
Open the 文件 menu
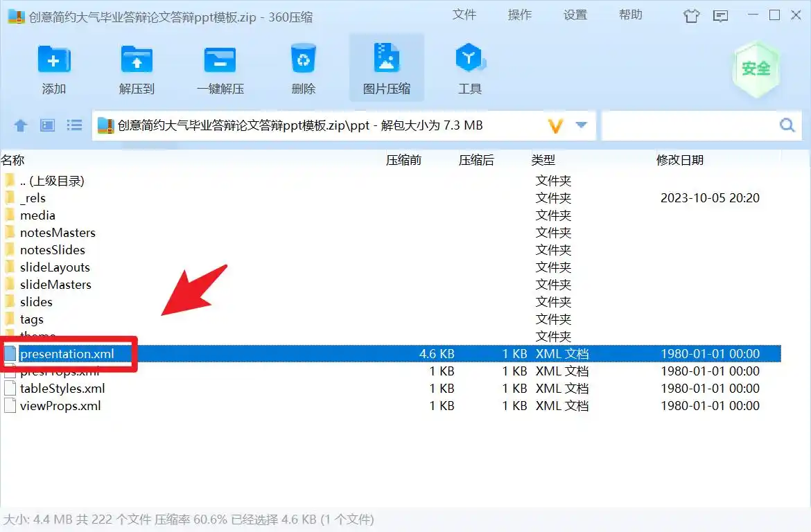[x=464, y=15]
